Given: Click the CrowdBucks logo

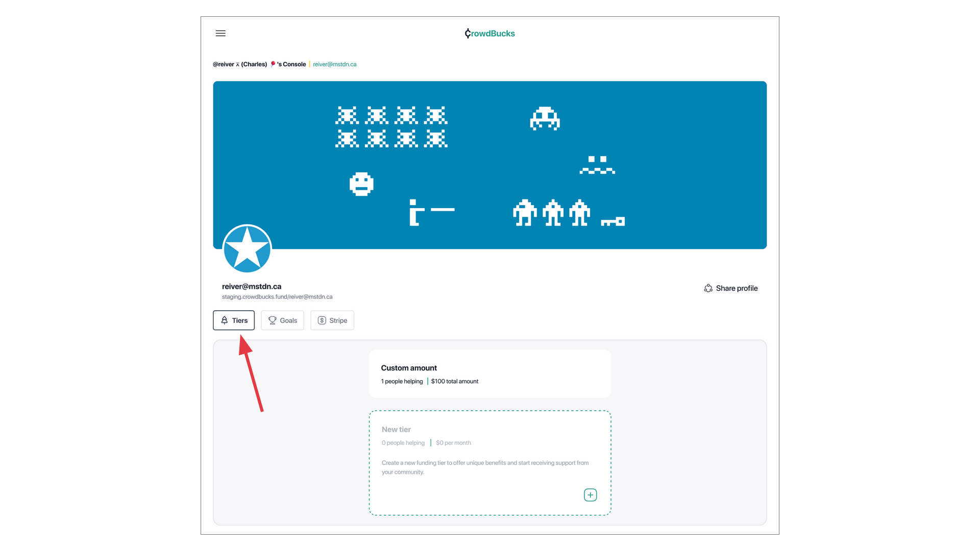Looking at the screenshot, I should [489, 34].
